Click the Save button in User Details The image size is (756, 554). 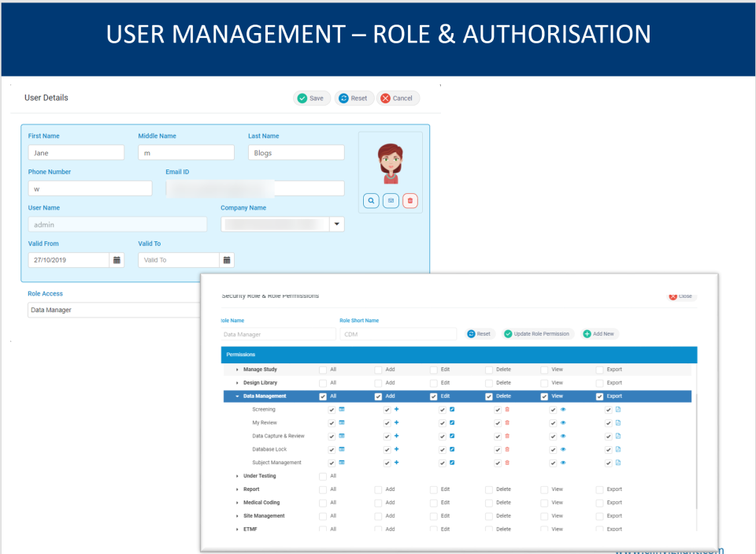(x=311, y=98)
